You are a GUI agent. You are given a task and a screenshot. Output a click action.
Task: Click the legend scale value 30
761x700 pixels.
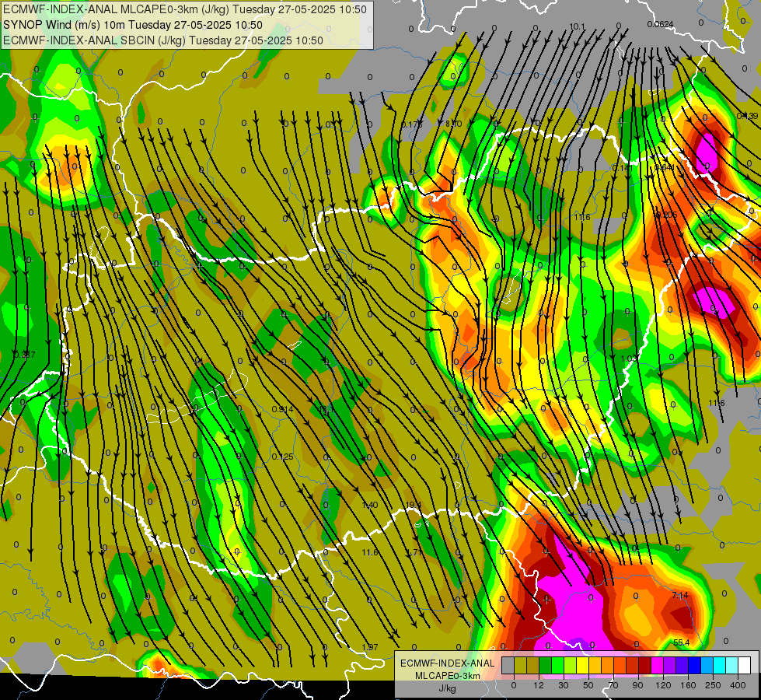564,685
